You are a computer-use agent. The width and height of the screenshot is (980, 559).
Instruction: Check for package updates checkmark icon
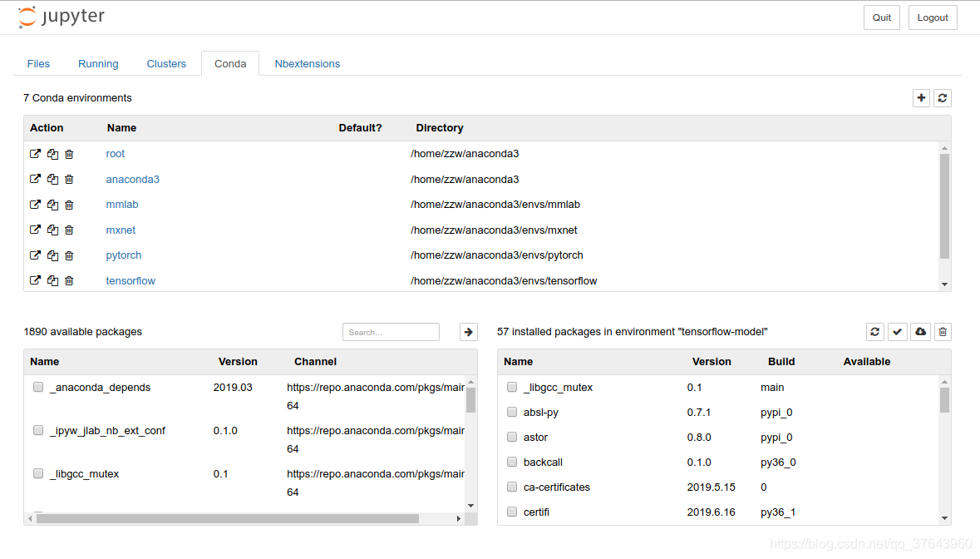point(898,332)
